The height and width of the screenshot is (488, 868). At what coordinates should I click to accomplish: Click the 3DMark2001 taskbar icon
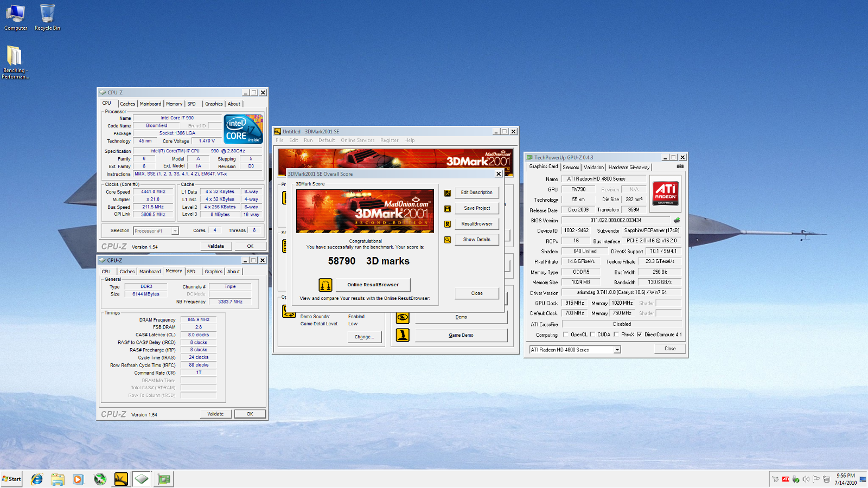pos(121,479)
